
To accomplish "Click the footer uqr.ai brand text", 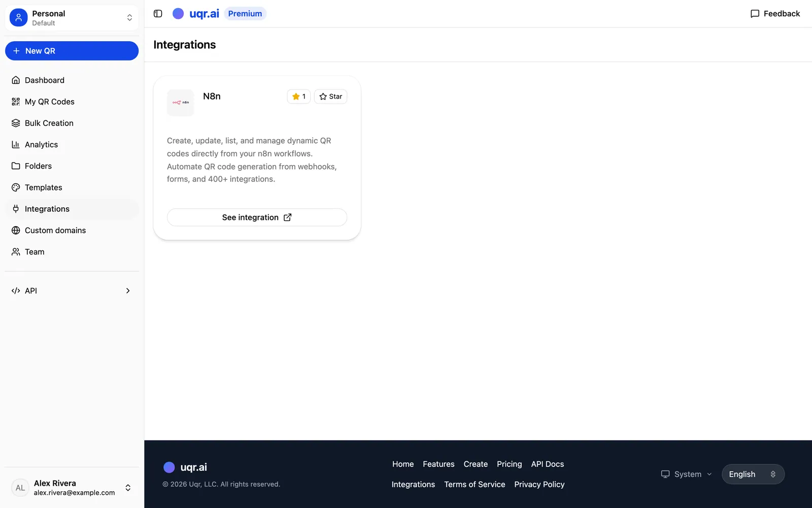I will click(x=194, y=467).
